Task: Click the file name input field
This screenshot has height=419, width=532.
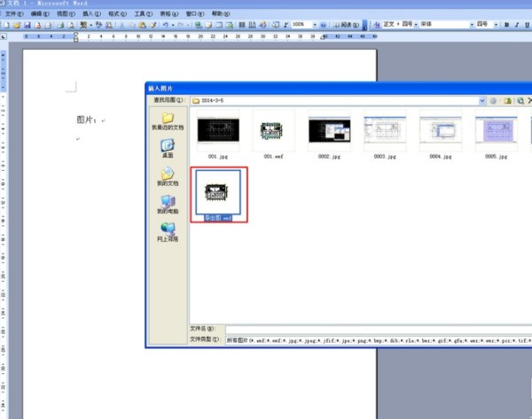Action: (379, 330)
